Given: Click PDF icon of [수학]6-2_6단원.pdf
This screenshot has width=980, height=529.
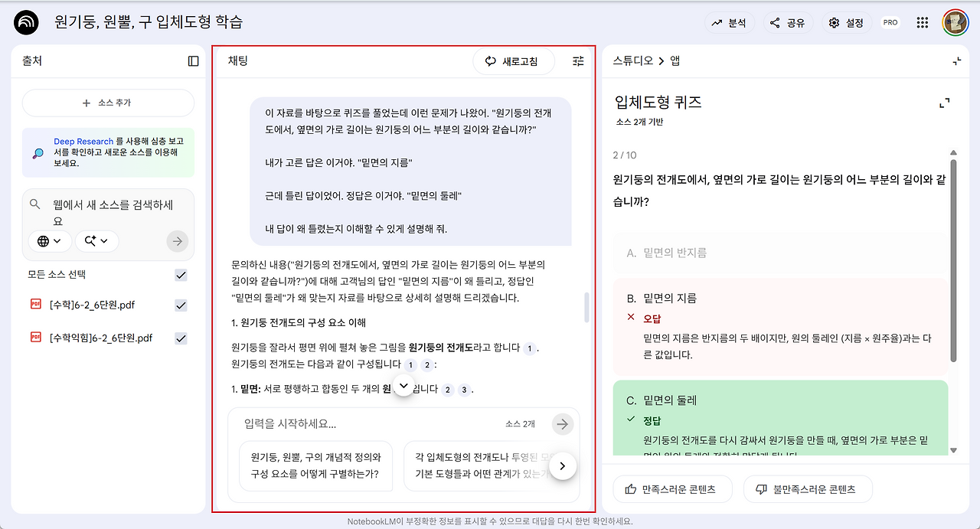Looking at the screenshot, I should 35,304.
